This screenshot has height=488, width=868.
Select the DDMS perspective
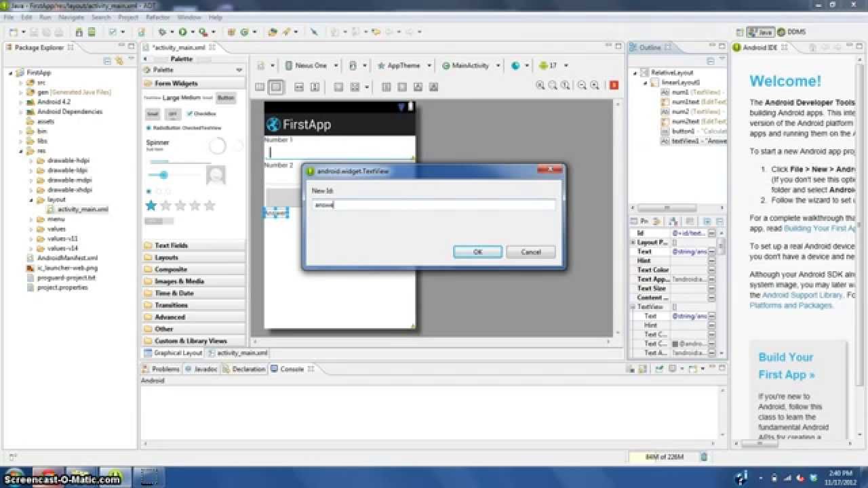(791, 32)
